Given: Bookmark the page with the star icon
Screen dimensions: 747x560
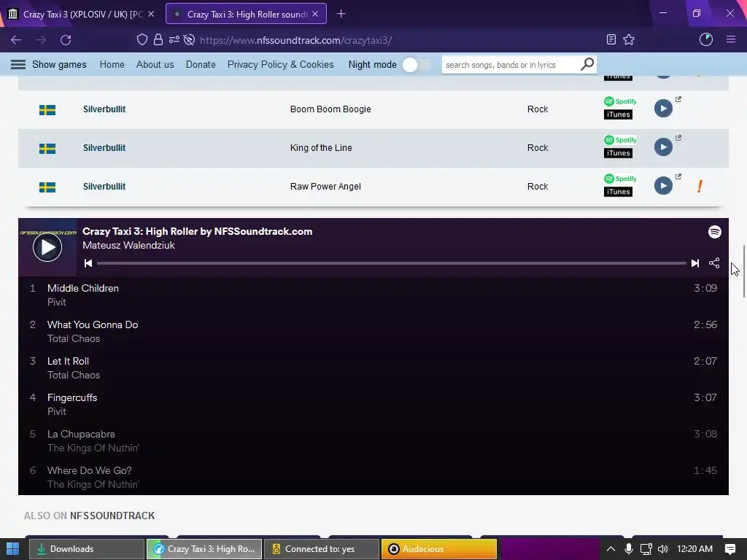Looking at the screenshot, I should click(x=629, y=40).
